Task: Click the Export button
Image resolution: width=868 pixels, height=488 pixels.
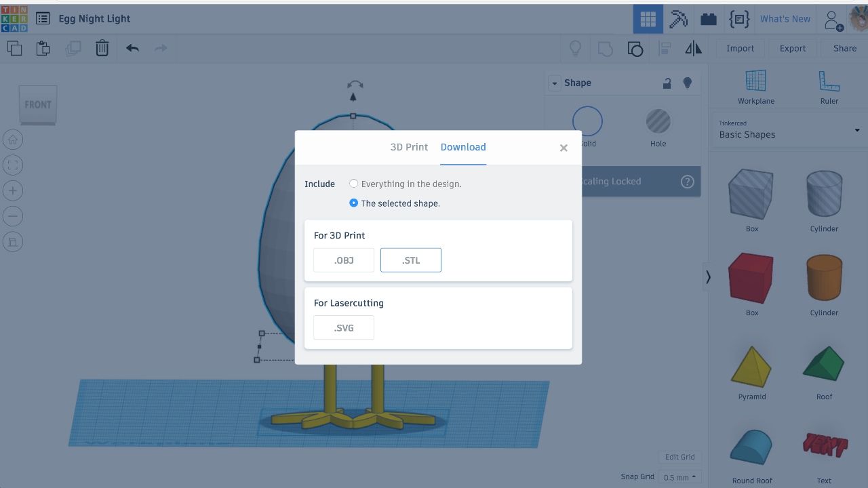Action: [x=793, y=48]
